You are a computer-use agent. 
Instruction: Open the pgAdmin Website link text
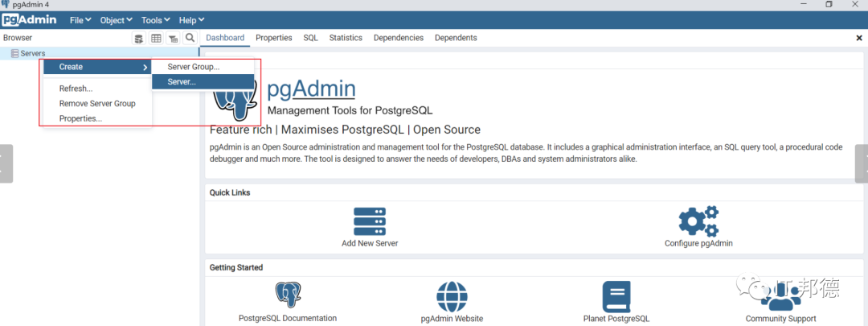(x=452, y=319)
